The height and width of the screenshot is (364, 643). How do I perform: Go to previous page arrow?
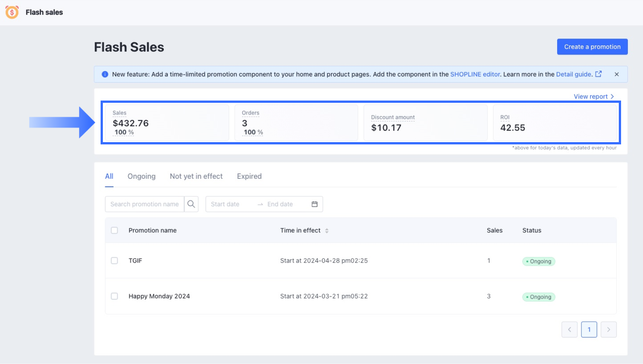click(x=569, y=330)
